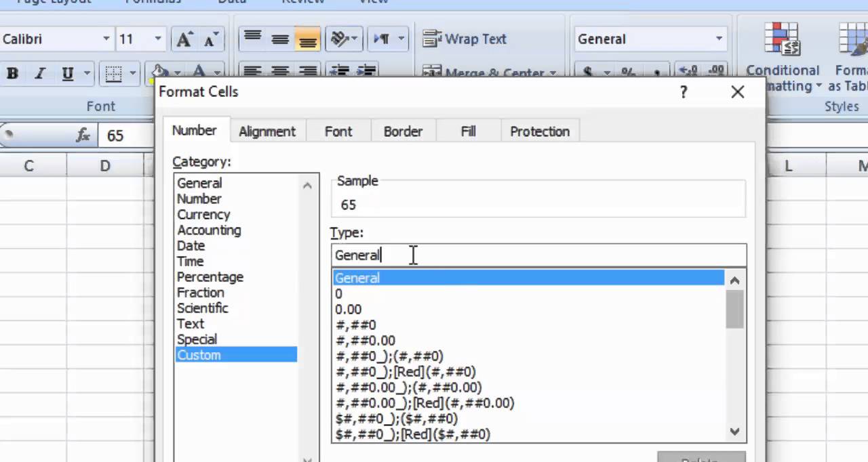This screenshot has width=868, height=462.
Task: Open the General number format dropdown
Action: (719, 39)
